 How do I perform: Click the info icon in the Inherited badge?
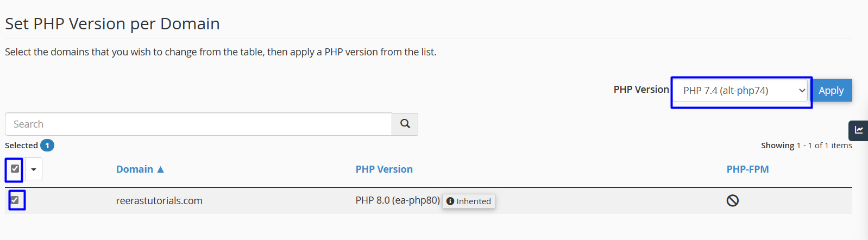pyautogui.click(x=450, y=201)
